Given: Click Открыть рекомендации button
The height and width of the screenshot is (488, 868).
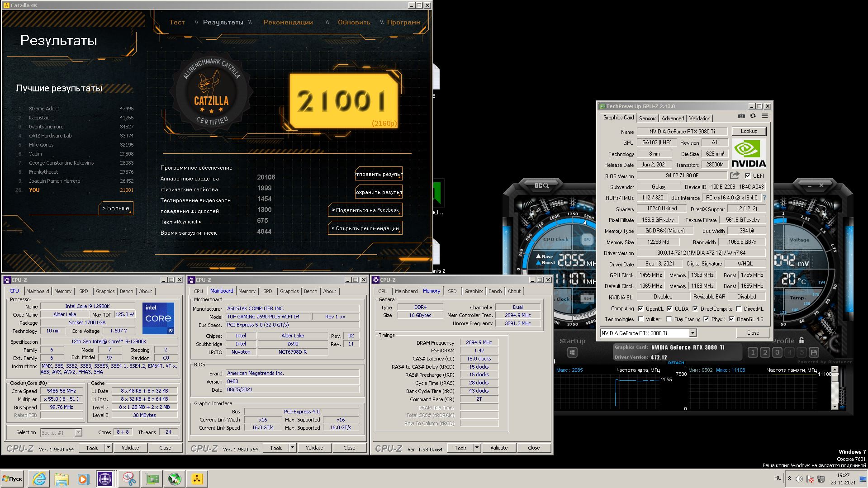Looking at the screenshot, I should pos(365,228).
